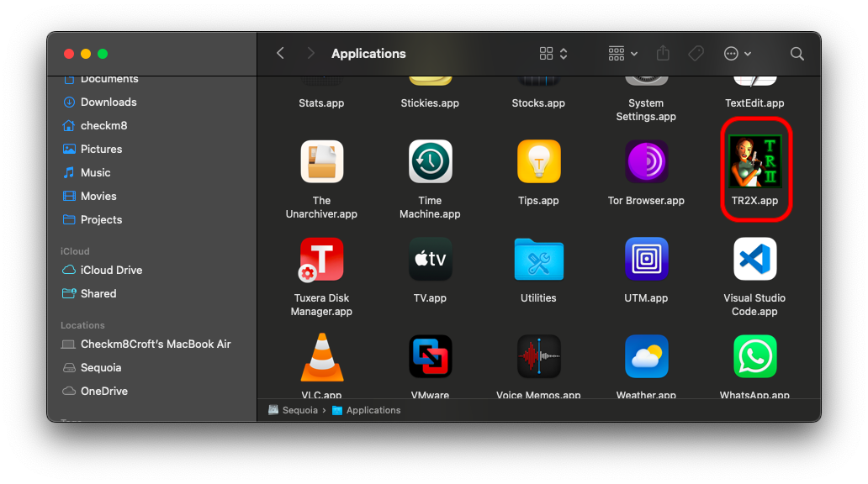Open the ellipsis action menu dropdown
The height and width of the screenshot is (484, 868).
click(738, 54)
